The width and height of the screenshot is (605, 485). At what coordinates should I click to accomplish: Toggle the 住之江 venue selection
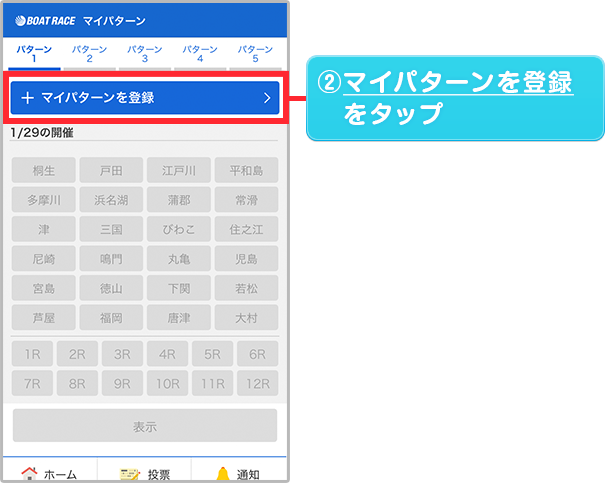(x=246, y=230)
